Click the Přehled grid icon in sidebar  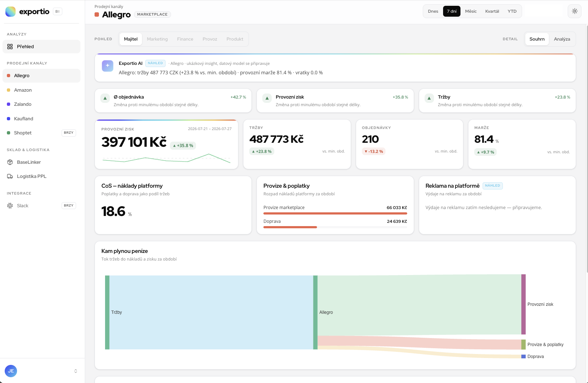[x=10, y=46]
